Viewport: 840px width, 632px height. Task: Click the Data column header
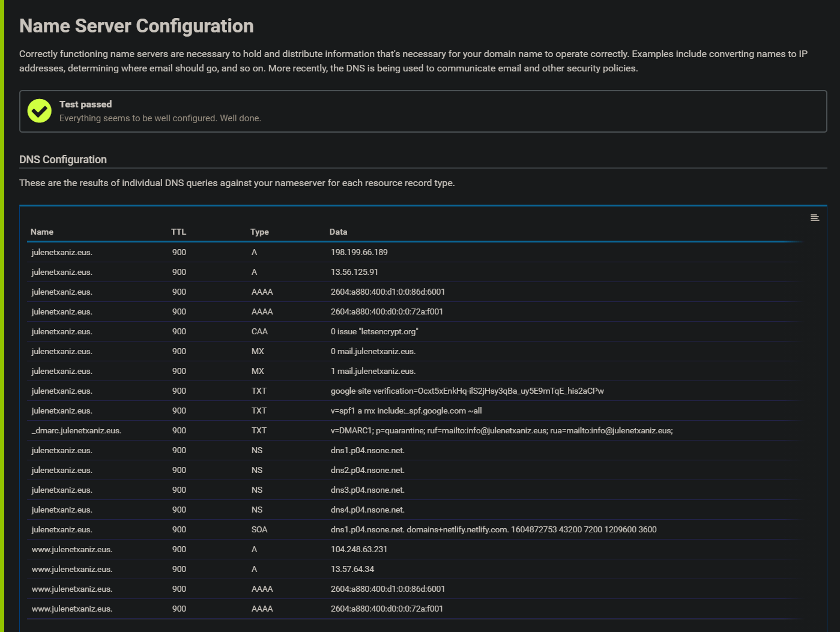tap(338, 232)
